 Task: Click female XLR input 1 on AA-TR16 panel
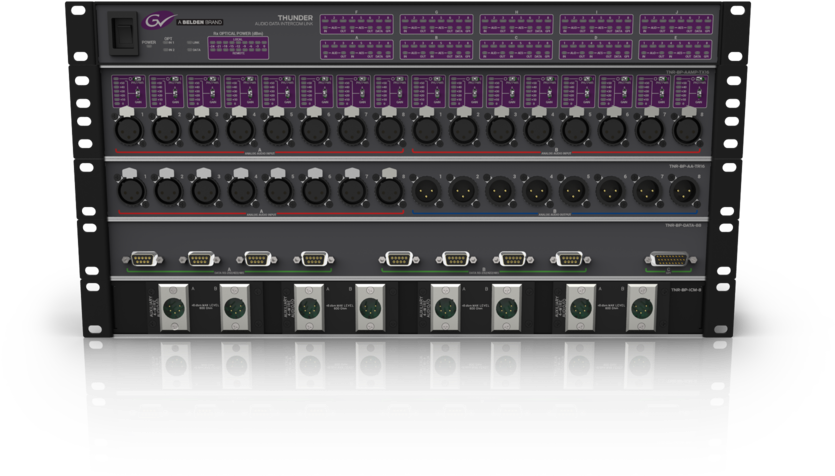pos(131,190)
